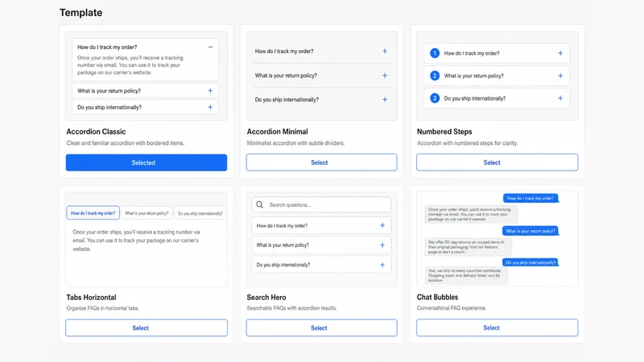
Task: Click 'Searchable FAQs with accordion results.'
Action: tap(291, 308)
